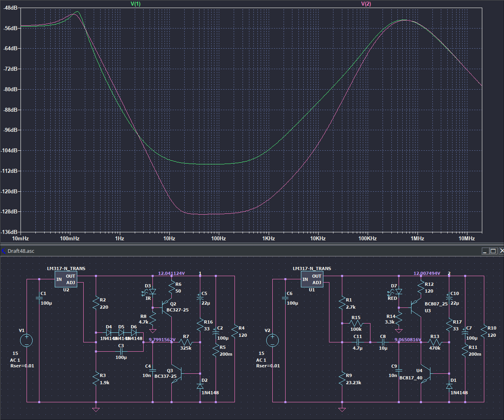Click the Rser=0.01 text under V2
Screen dimensions: 504x420
[x=268, y=366]
